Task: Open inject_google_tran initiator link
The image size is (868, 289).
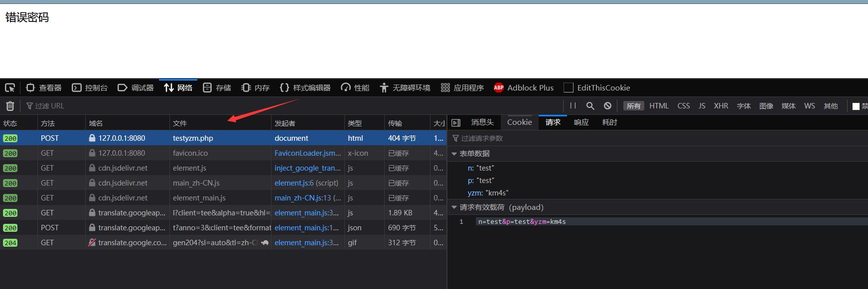Action: point(307,168)
